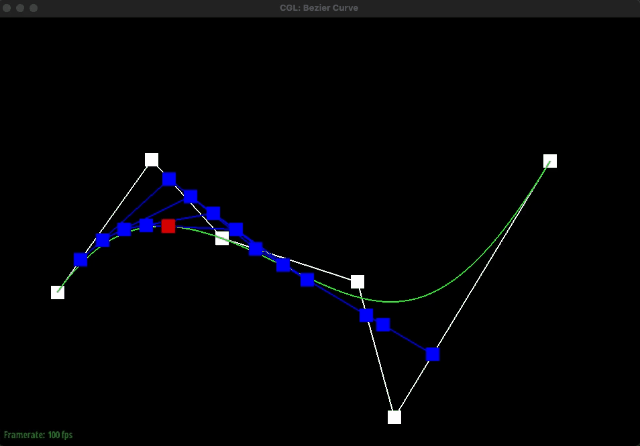
Task: Click the white line joining the bottom and top-right control points
Action: [x=472, y=289]
